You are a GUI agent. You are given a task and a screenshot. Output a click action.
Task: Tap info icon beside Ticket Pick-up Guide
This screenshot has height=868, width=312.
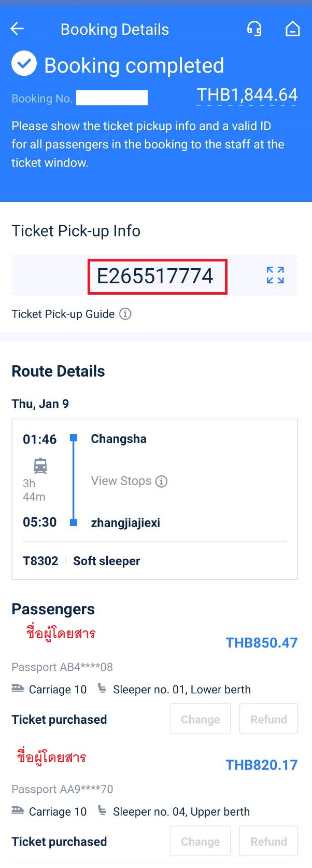click(x=125, y=314)
